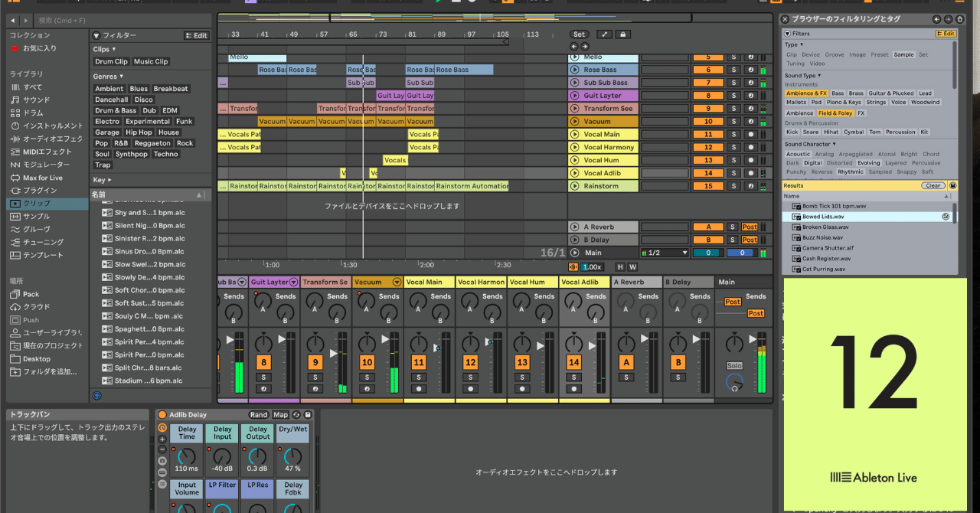The height and width of the screenshot is (513, 980).
Task: Clear the results in tag panel
Action: [933, 185]
